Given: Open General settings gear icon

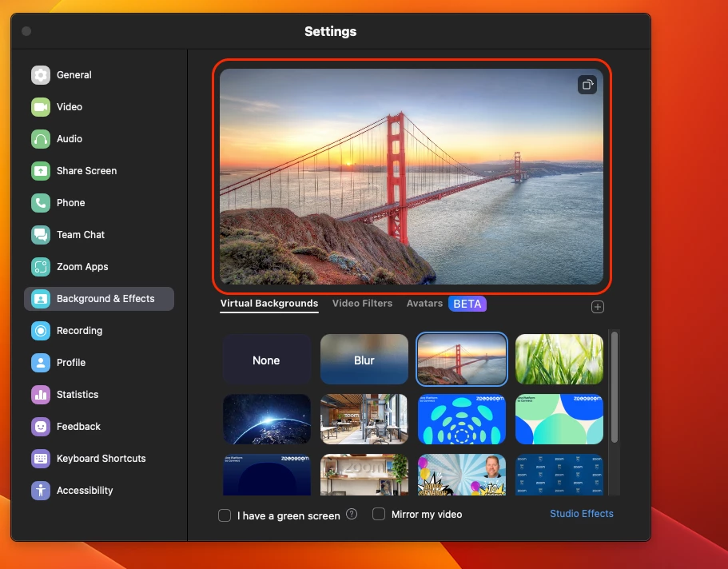Looking at the screenshot, I should [41, 75].
